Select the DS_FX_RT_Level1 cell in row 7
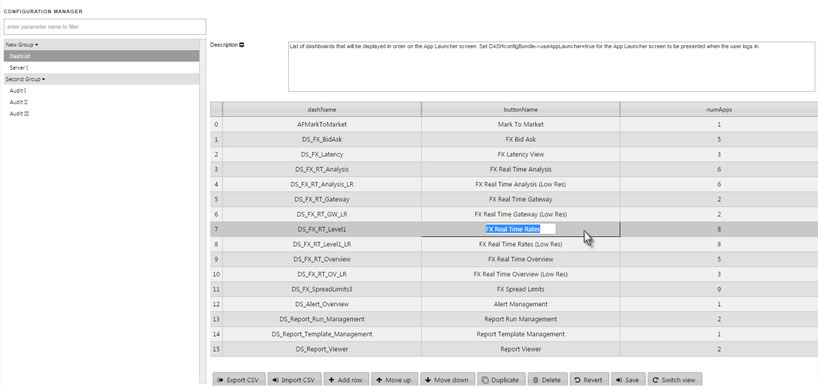This screenshot has height=387, width=818. (322, 229)
